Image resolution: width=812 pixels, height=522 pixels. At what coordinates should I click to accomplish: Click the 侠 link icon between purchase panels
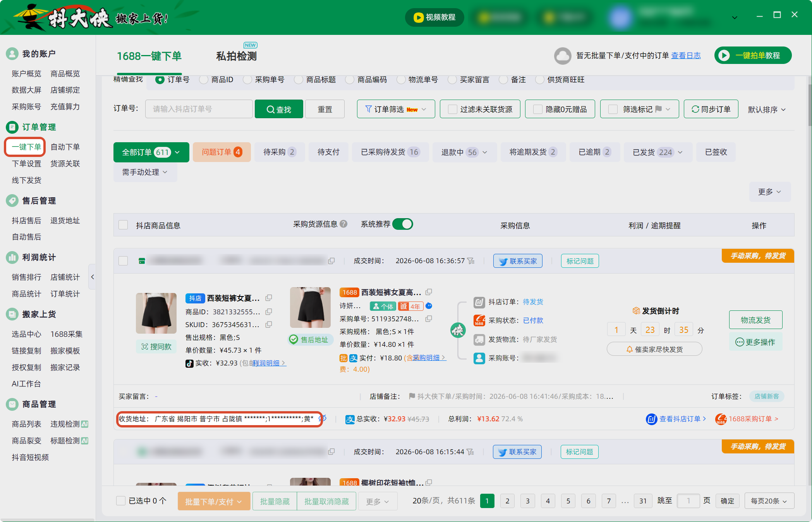coord(458,330)
